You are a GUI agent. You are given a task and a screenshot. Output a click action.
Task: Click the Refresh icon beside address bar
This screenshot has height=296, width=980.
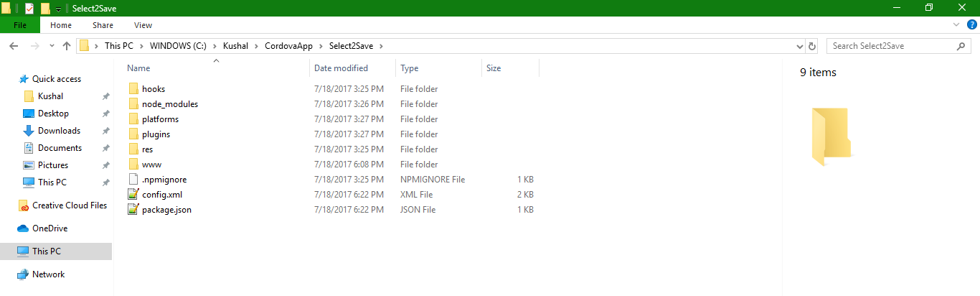click(812, 46)
